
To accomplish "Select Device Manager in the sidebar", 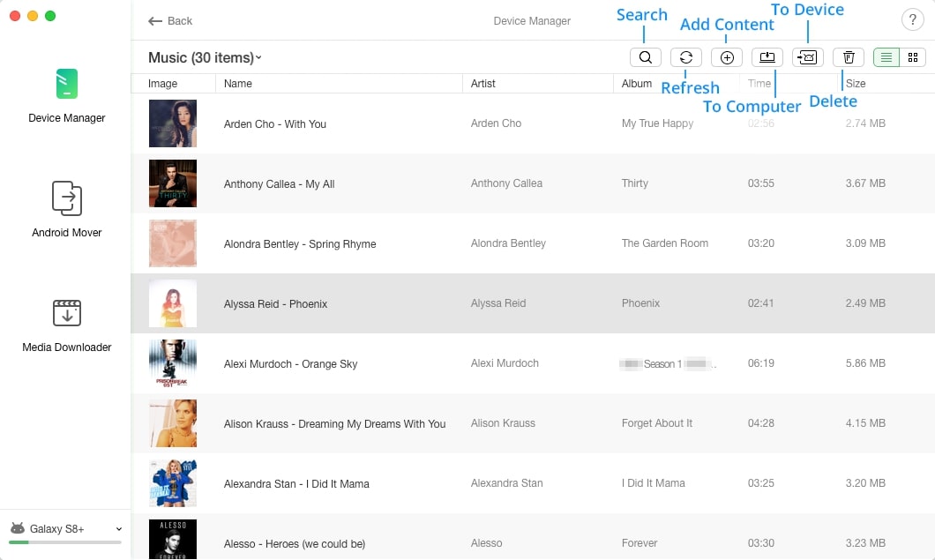I will (x=67, y=96).
